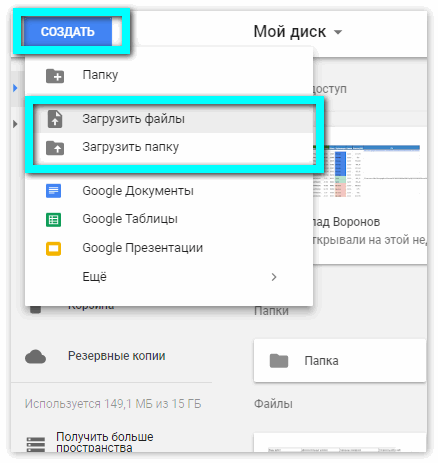
Task: Click the Google Sheets green icon
Action: pyautogui.click(x=53, y=220)
